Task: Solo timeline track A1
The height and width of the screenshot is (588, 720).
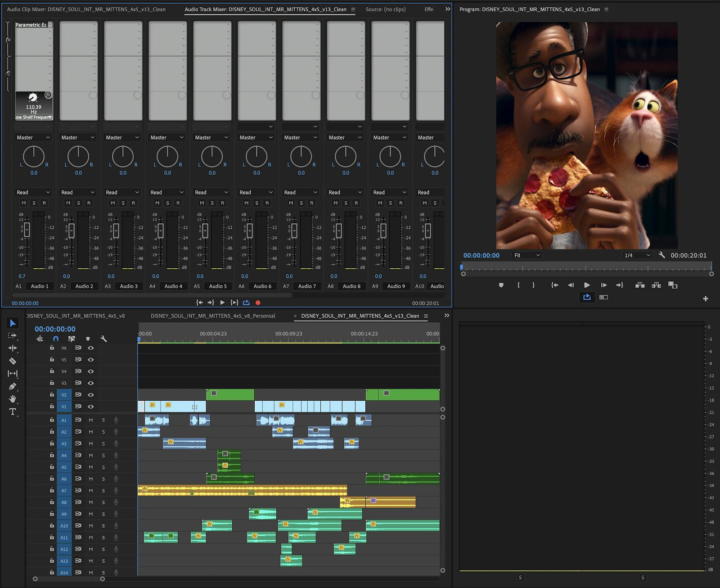Action: pyautogui.click(x=103, y=420)
